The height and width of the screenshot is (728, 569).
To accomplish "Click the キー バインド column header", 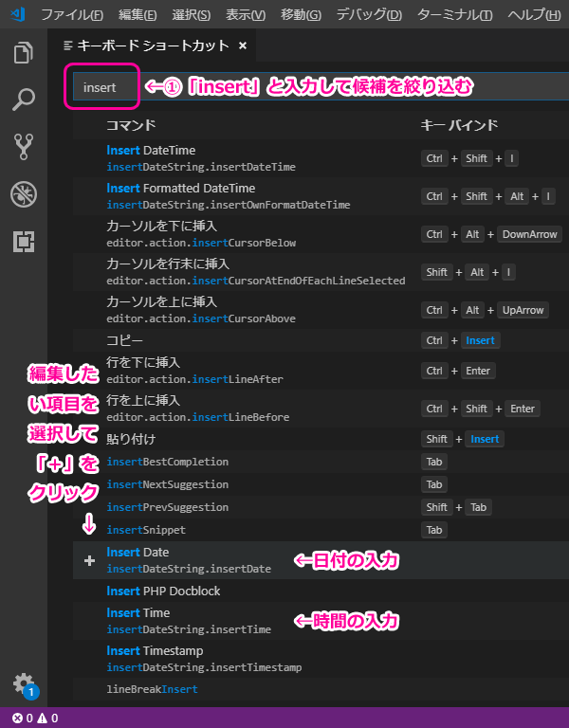I will pos(459,125).
